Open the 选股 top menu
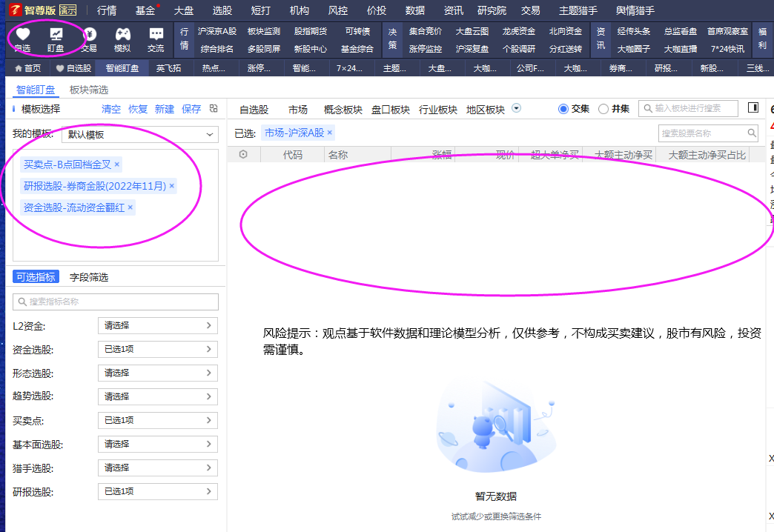 point(222,10)
